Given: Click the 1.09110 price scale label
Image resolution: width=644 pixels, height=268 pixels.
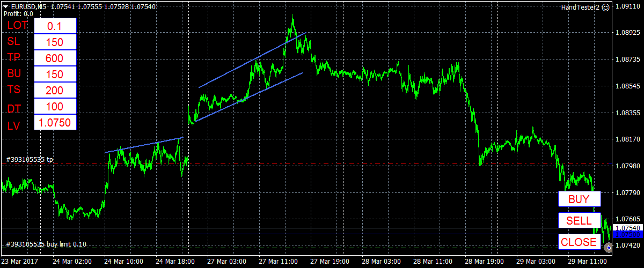Looking at the screenshot, I should [627, 6].
